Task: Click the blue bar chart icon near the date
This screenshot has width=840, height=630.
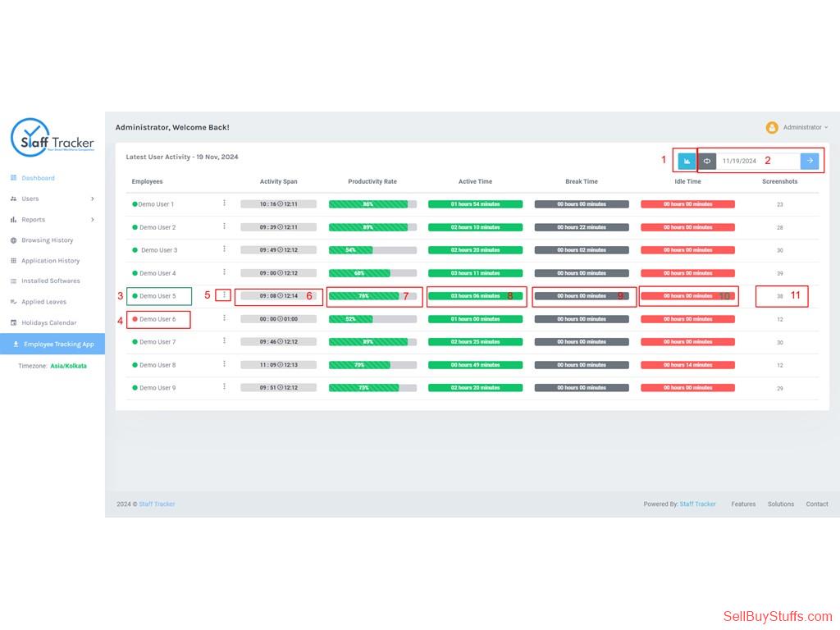Action: pyautogui.click(x=687, y=161)
